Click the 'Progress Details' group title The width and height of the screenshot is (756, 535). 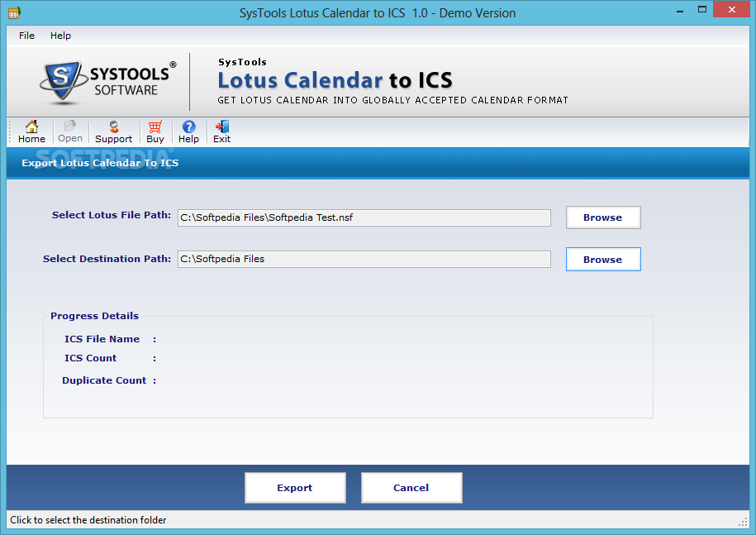click(94, 316)
